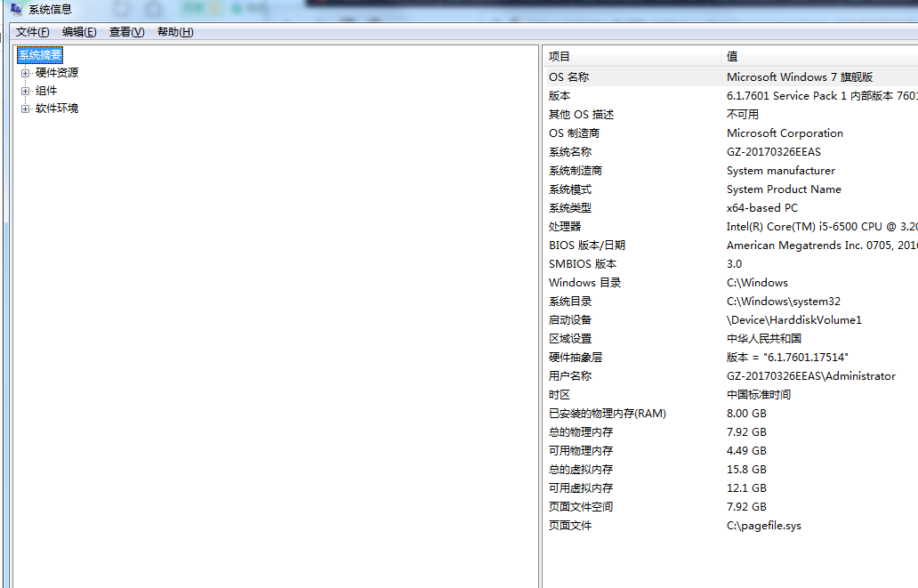Open the 编辑(E) menu
Image resolution: width=918 pixels, height=588 pixels.
point(79,32)
